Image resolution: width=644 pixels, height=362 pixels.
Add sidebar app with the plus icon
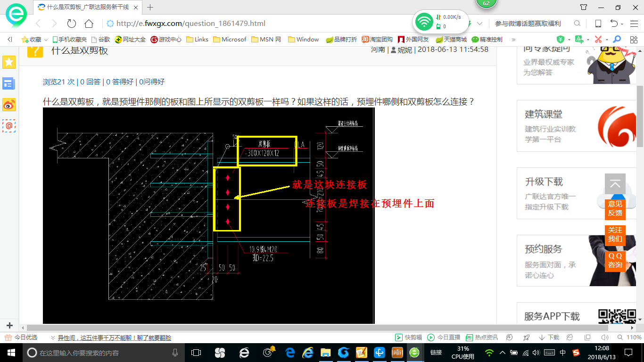[x=9, y=325]
